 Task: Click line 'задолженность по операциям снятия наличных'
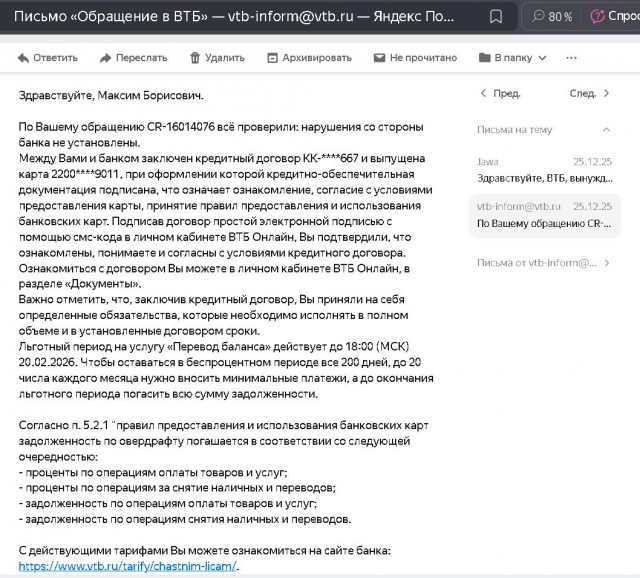pyautogui.click(x=185, y=520)
